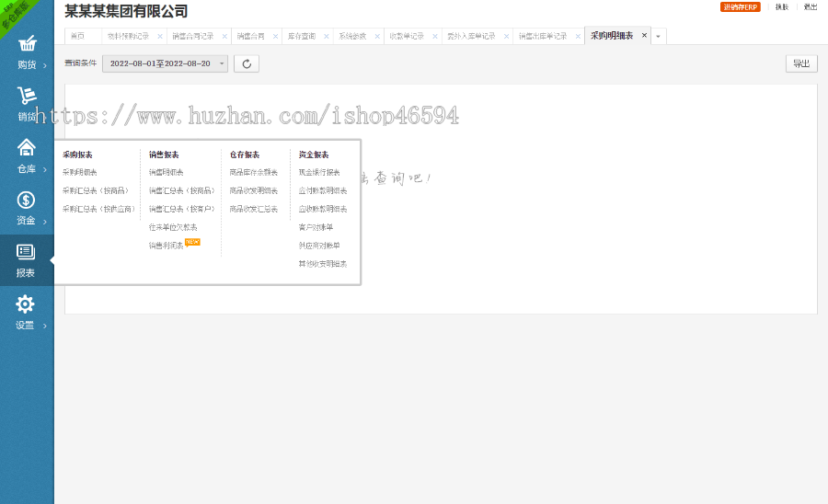828x504 pixels.
Task: Open 销售汇总表（按商品） report
Action: coord(181,191)
